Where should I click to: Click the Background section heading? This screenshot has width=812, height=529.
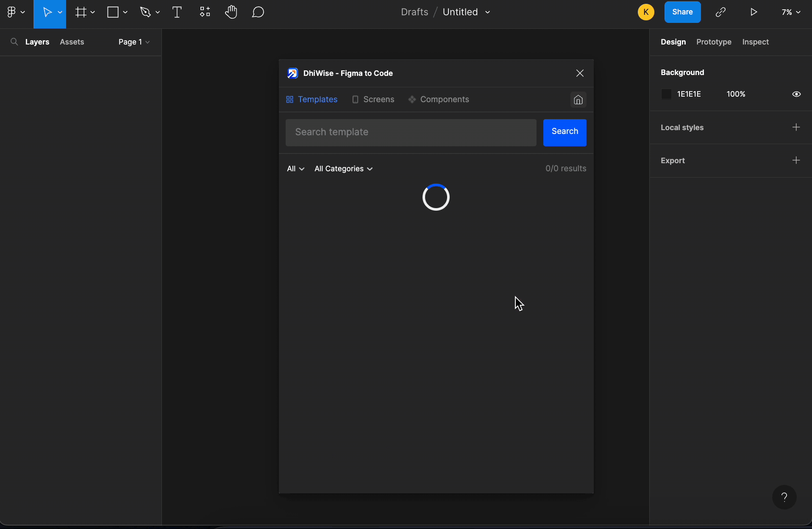coord(682,72)
